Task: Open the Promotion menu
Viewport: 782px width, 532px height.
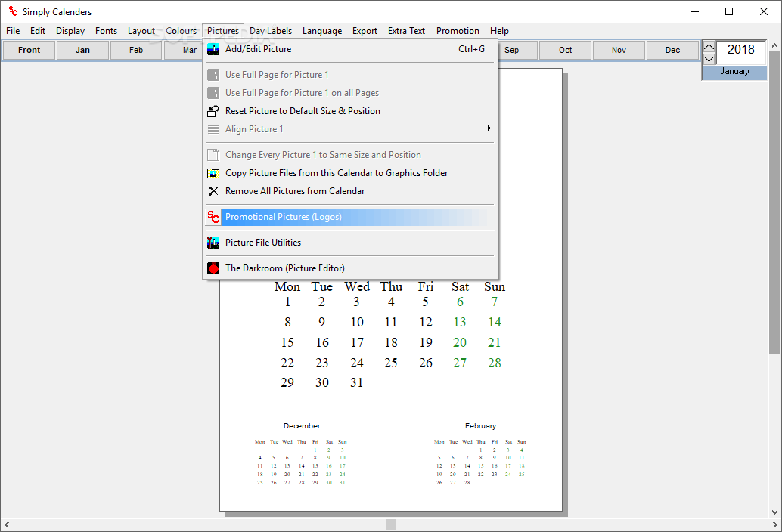Action: click(458, 31)
